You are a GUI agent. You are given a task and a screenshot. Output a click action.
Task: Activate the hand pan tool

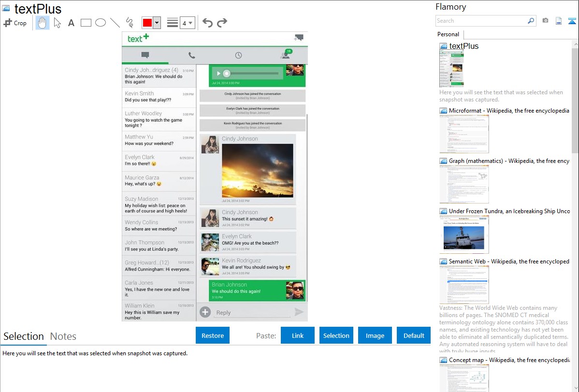[43, 23]
